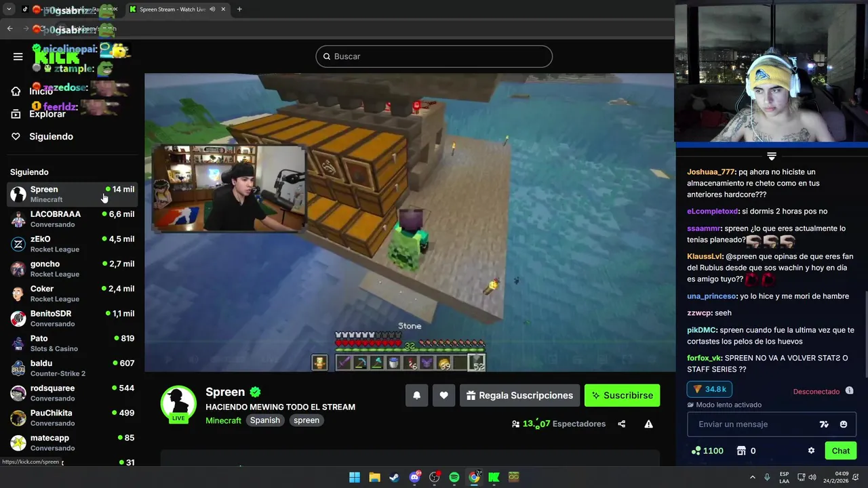Open the shop icon with 0 count
Screen dimensions: 868x488
coord(741,451)
